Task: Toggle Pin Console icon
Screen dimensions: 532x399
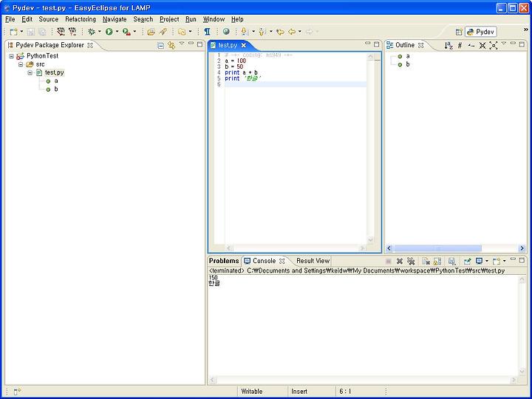Action: tap(468, 261)
